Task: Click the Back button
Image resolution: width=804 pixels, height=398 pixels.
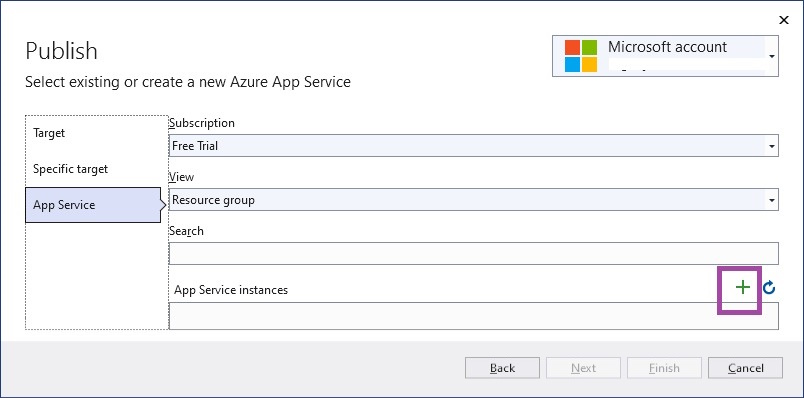Action: [502, 368]
